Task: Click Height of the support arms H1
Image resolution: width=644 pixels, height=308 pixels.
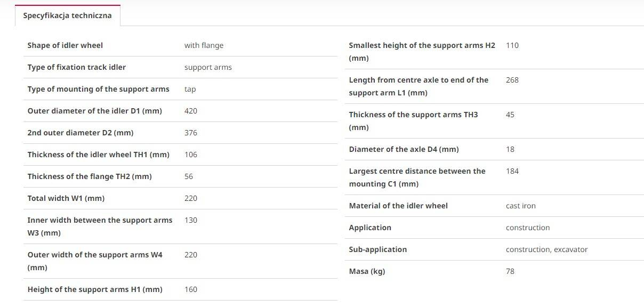Action: pyautogui.click(x=95, y=289)
